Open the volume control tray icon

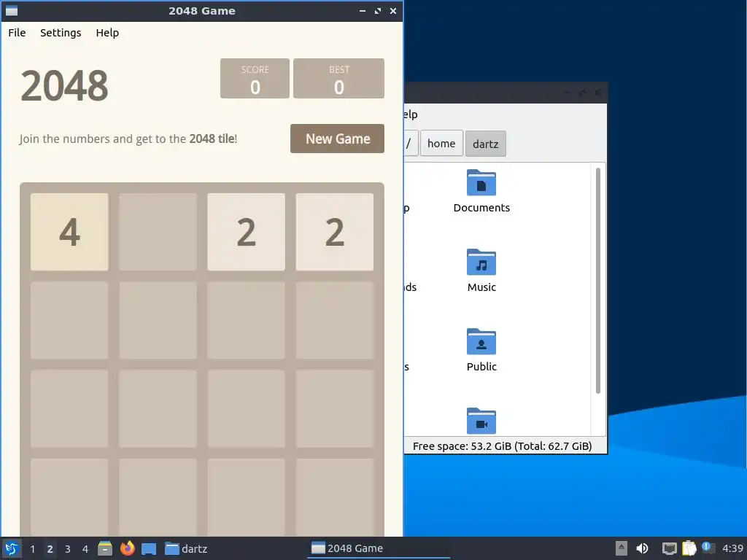[x=642, y=548]
